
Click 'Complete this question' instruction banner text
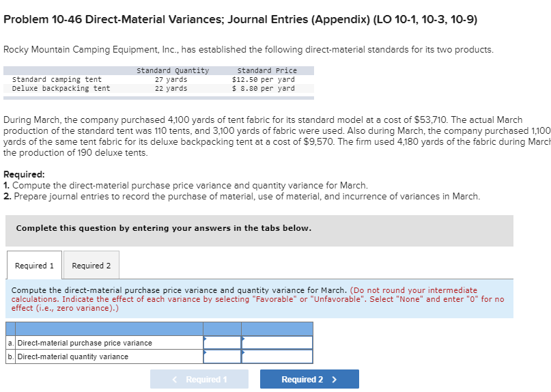(164, 228)
